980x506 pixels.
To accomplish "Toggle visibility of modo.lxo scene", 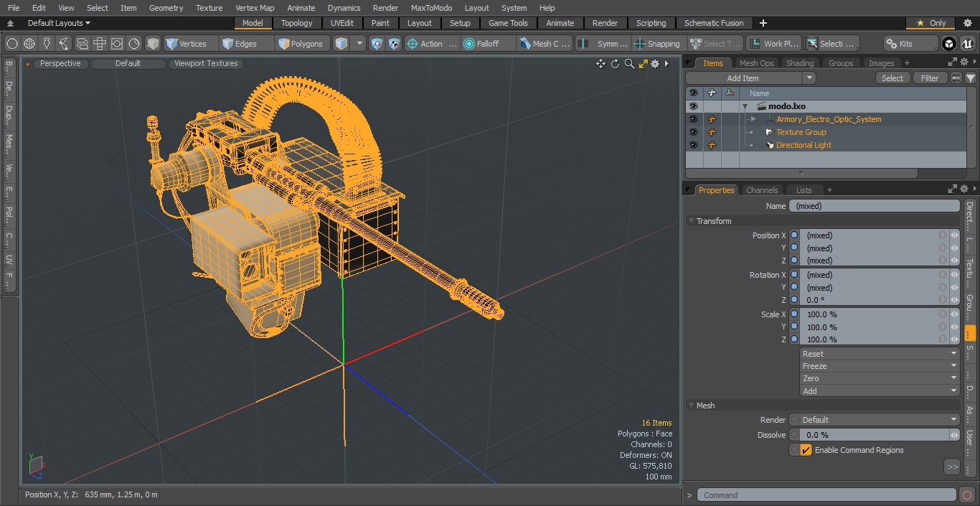I will point(693,106).
